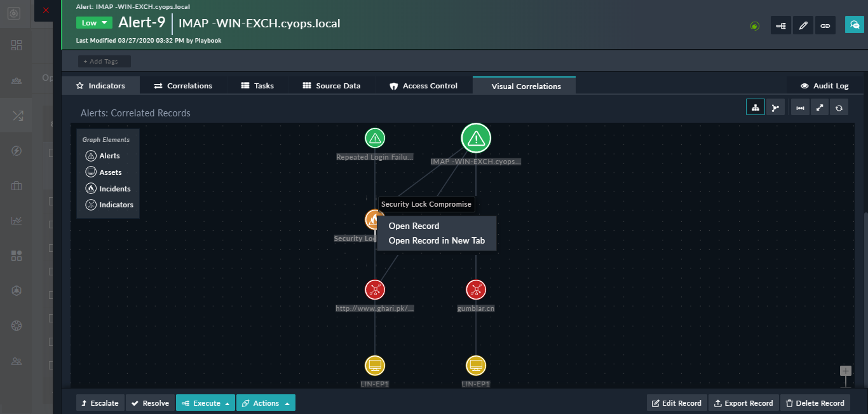Expand the correlation graph to fullscreen
The image size is (868, 414).
[820, 107]
